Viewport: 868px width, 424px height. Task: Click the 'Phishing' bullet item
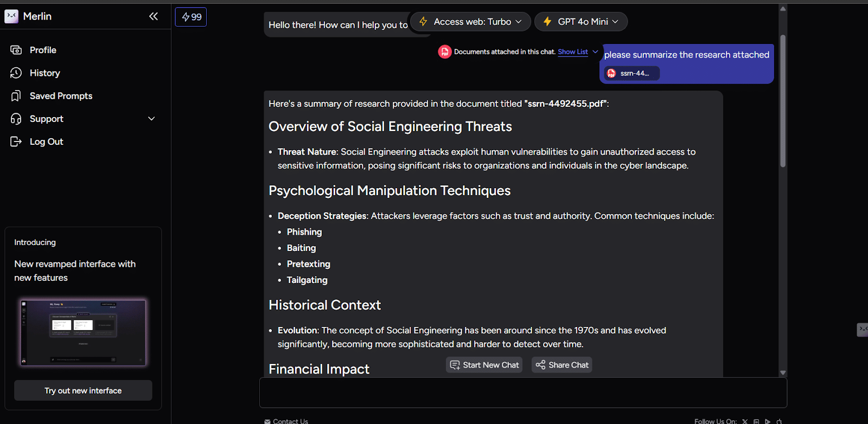(304, 232)
